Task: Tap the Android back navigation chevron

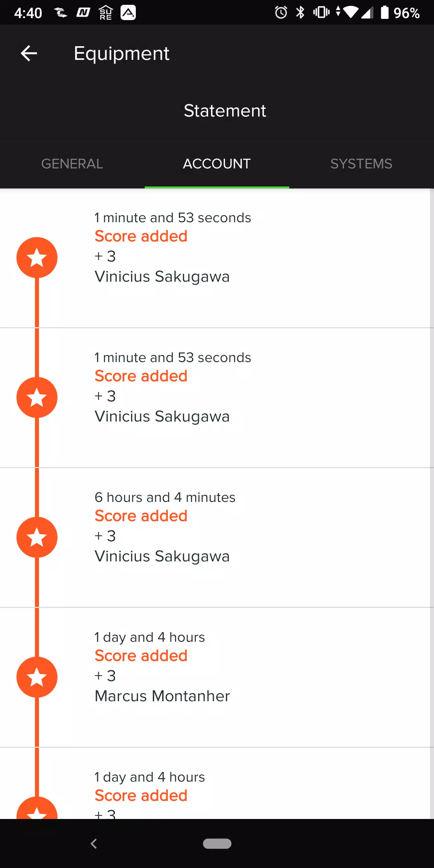Action: pyautogui.click(x=94, y=843)
